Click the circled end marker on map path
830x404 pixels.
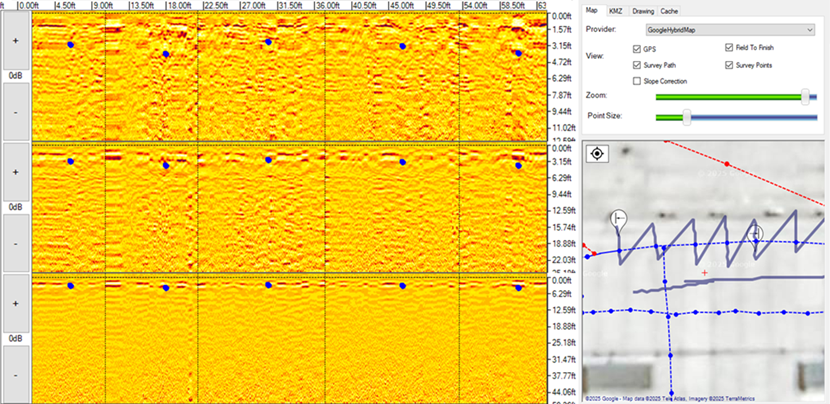756,232
